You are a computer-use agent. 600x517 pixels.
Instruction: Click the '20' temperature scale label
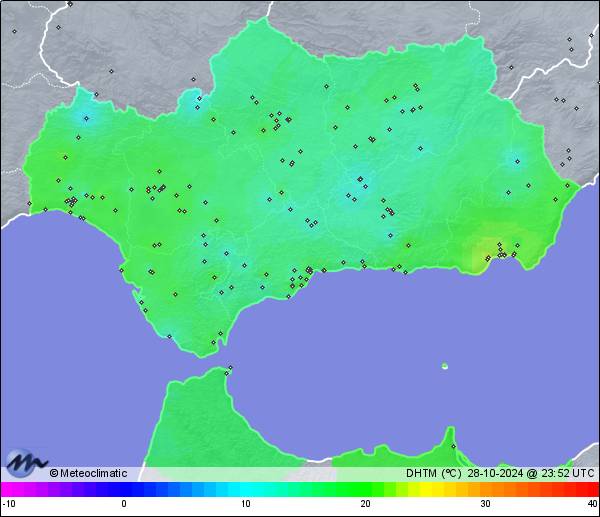pos(365,504)
